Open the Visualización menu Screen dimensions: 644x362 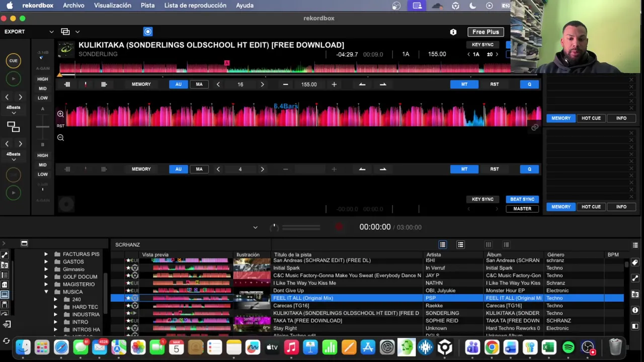click(113, 6)
